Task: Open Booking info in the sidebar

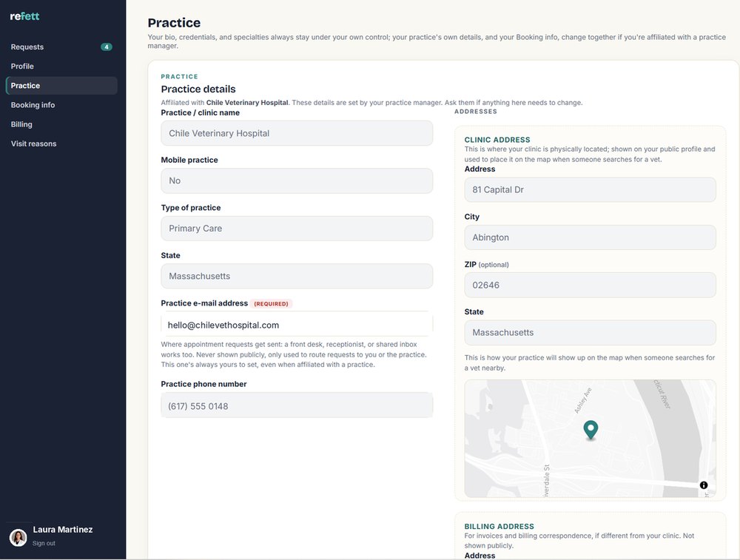Action: pos(61,105)
